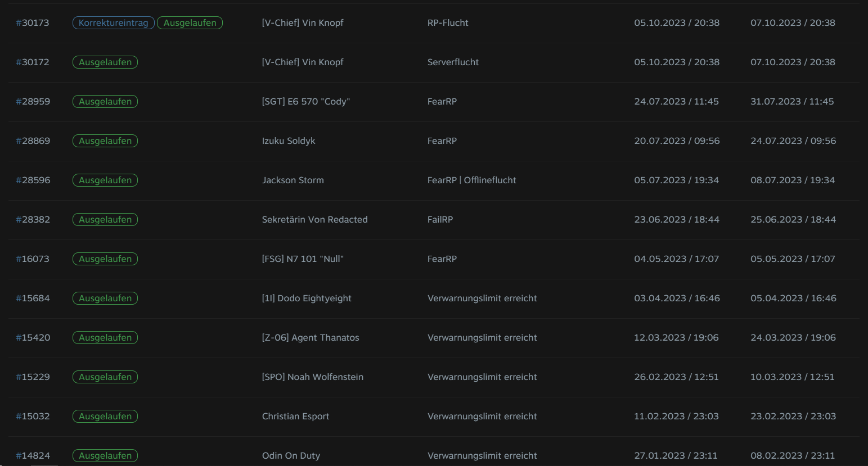This screenshot has width=868, height=466.
Task: Click the Ausgelaufen badge in row #30172
Action: tap(105, 62)
